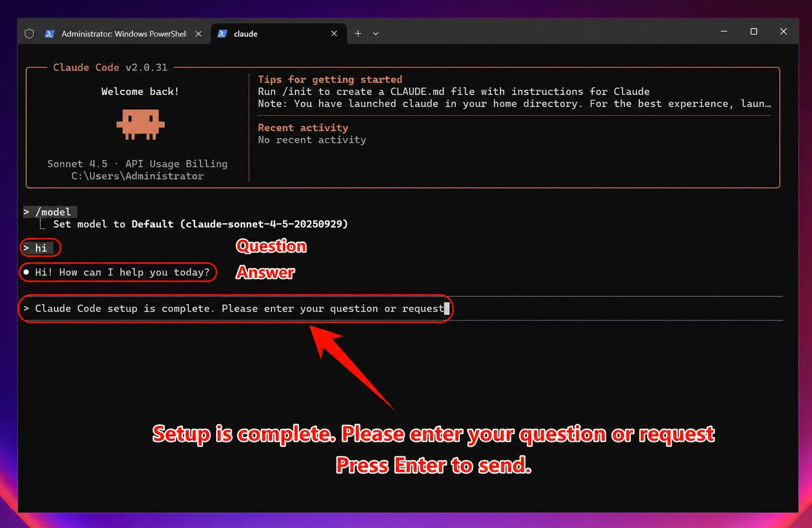Click the 'No recent activity' text
Screen dimensions: 812x528
312,140
